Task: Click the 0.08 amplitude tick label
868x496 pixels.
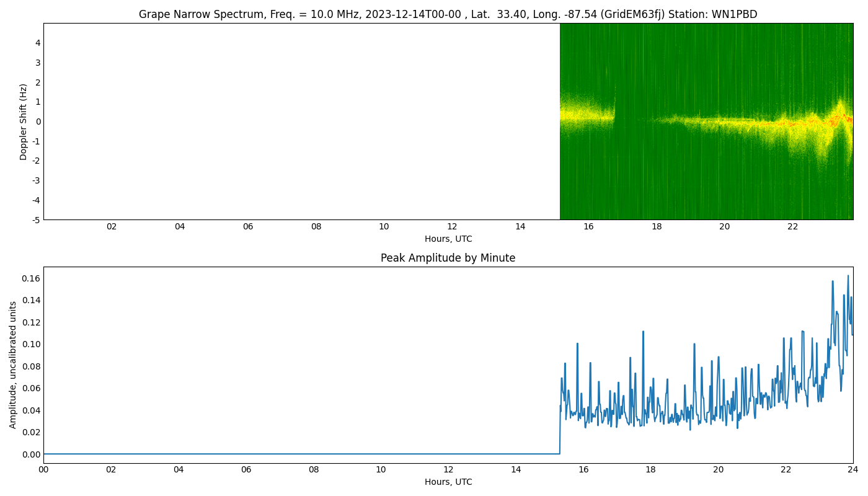Action: (x=31, y=366)
